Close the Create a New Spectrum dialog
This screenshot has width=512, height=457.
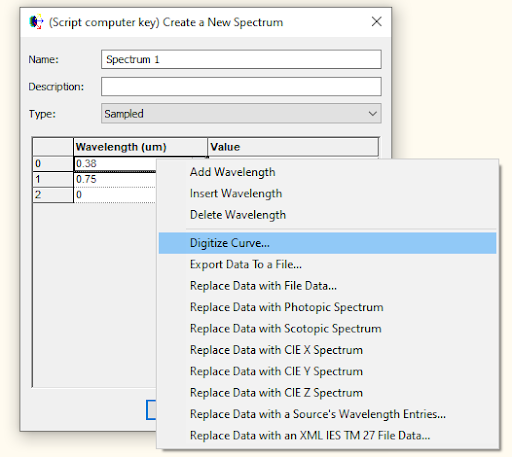click(x=376, y=22)
